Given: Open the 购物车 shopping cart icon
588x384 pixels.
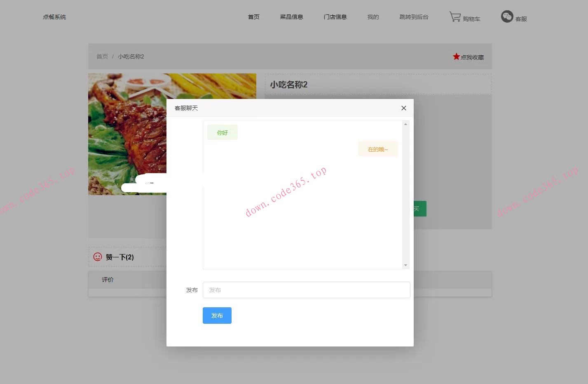Looking at the screenshot, I should [465, 17].
